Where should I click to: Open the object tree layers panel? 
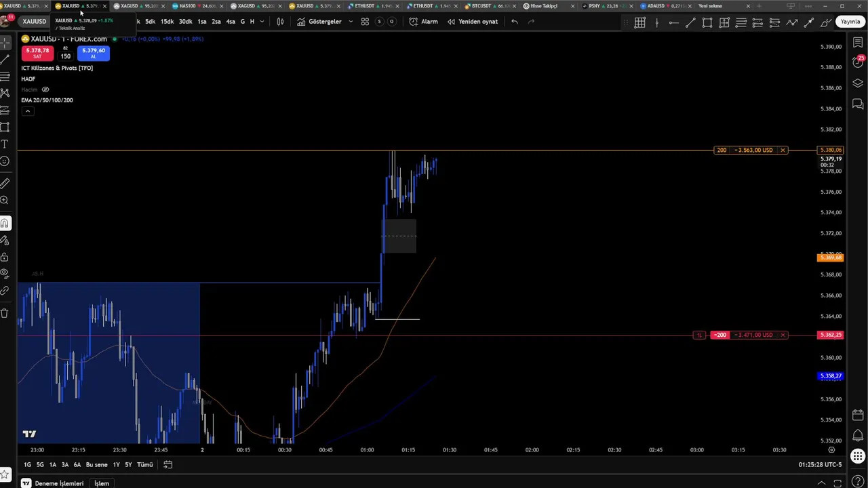[858, 83]
